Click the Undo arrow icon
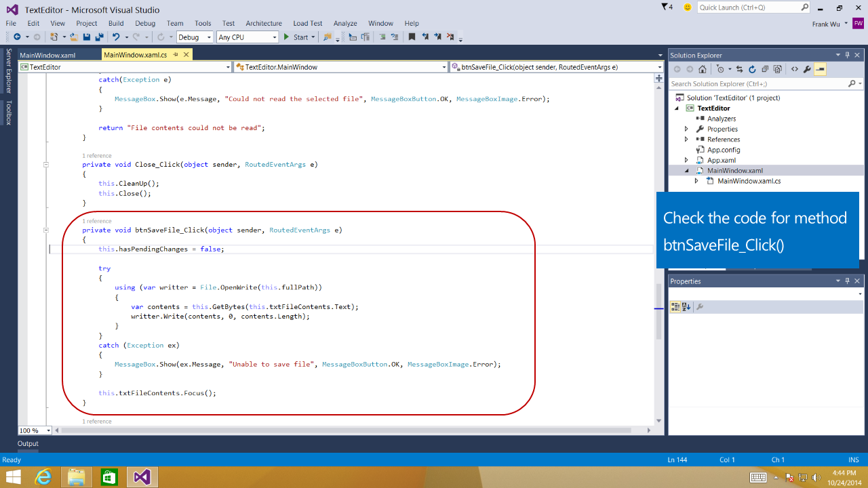 coord(116,37)
